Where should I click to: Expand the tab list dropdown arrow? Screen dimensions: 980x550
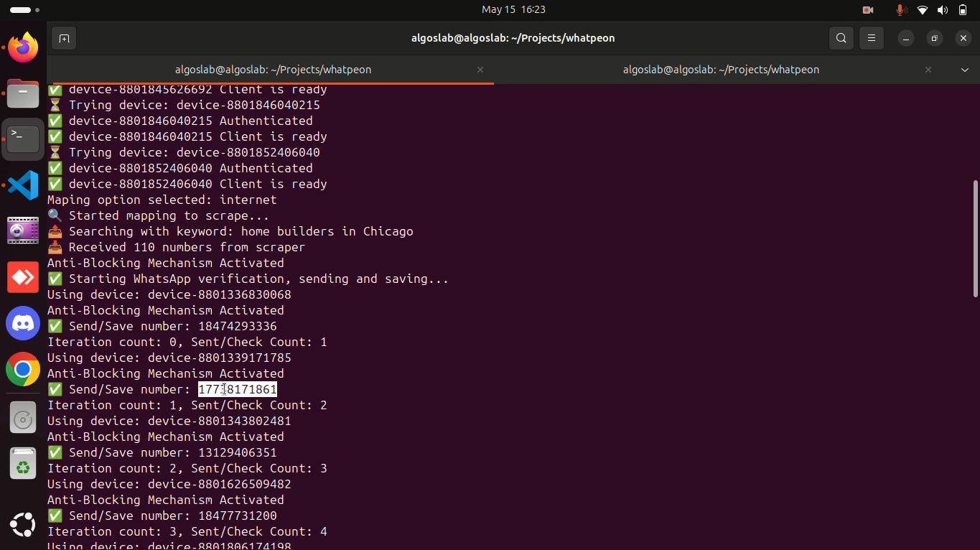click(x=965, y=70)
